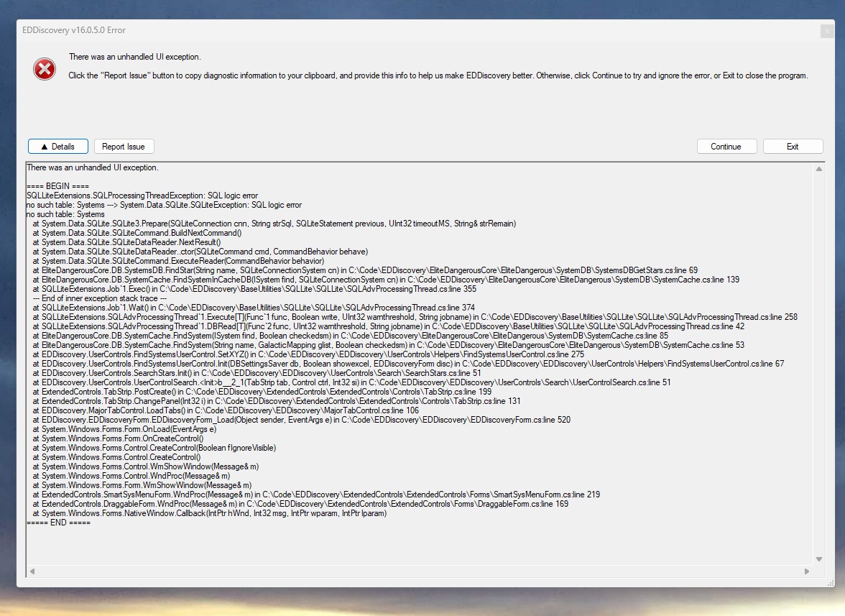Click the SystemCache.cs line 85 entry
This screenshot has width=845, height=616.
tap(351, 336)
